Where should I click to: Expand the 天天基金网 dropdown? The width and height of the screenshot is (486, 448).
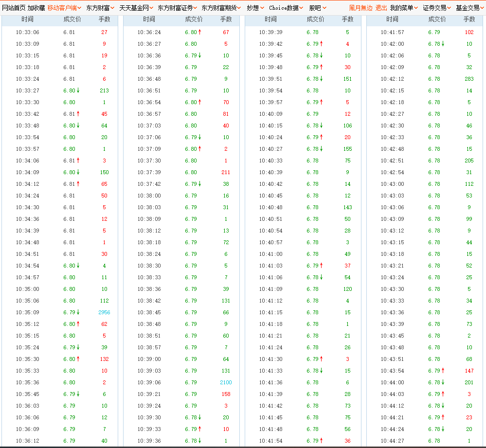click(x=136, y=8)
